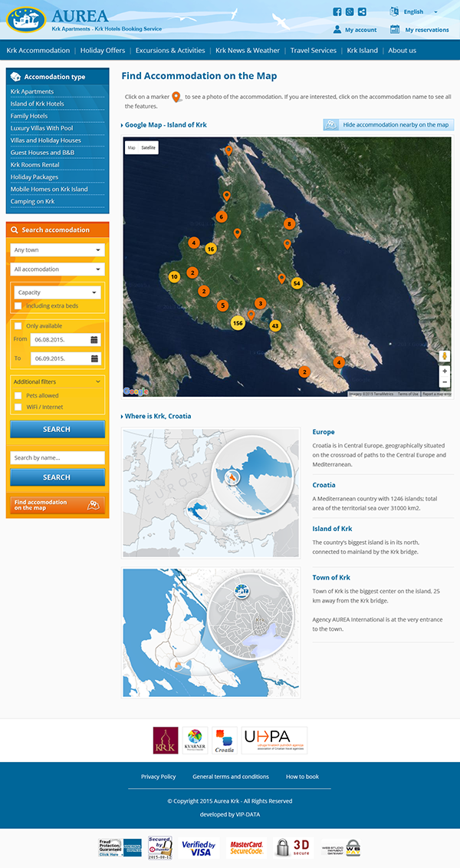Click the Europe location map image
This screenshot has width=460, height=868.
tap(211, 493)
